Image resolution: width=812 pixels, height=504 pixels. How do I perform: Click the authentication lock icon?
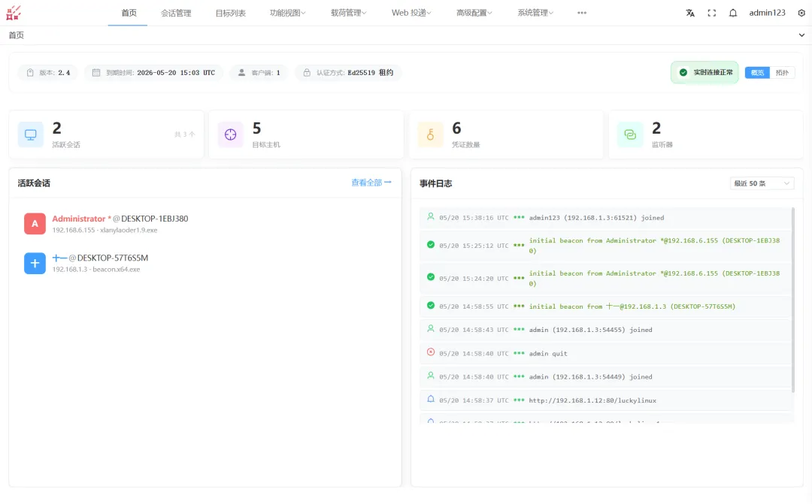tap(307, 72)
